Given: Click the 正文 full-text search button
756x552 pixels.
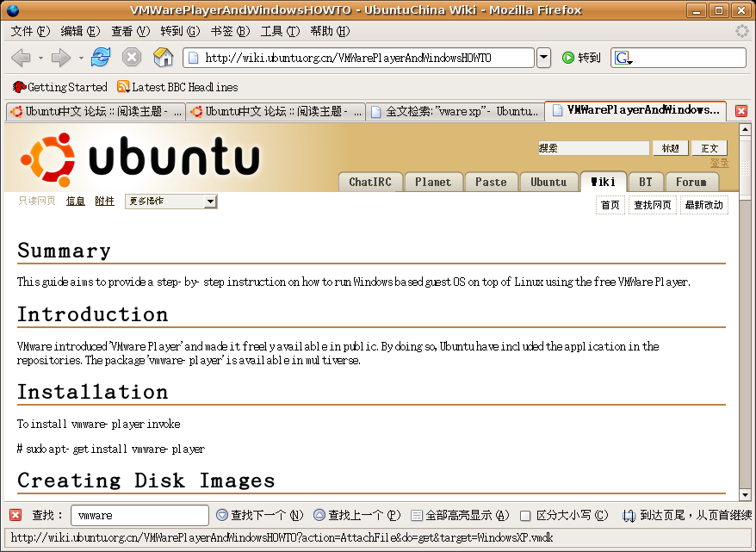Looking at the screenshot, I should [710, 148].
